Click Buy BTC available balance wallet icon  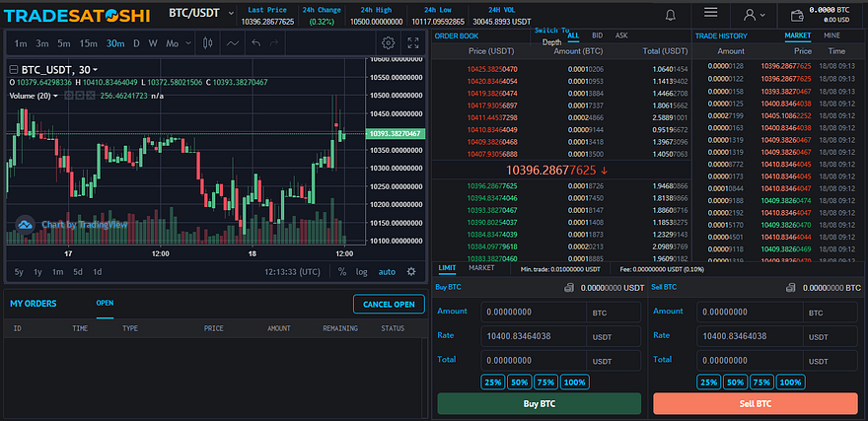pos(569,288)
